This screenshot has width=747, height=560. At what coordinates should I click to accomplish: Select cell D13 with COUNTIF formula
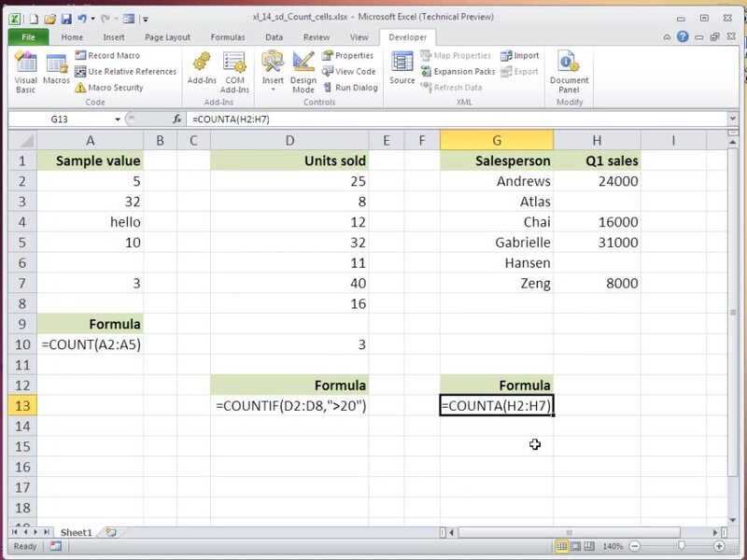pos(290,406)
